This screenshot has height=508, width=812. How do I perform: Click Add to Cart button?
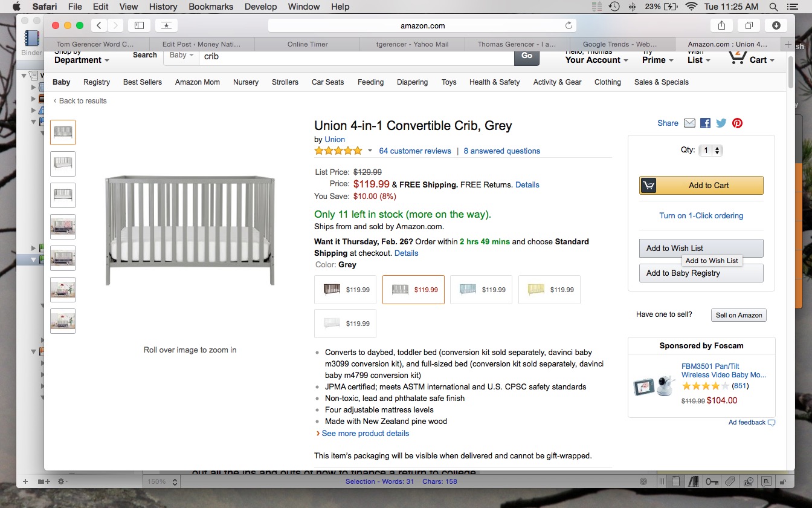click(701, 186)
